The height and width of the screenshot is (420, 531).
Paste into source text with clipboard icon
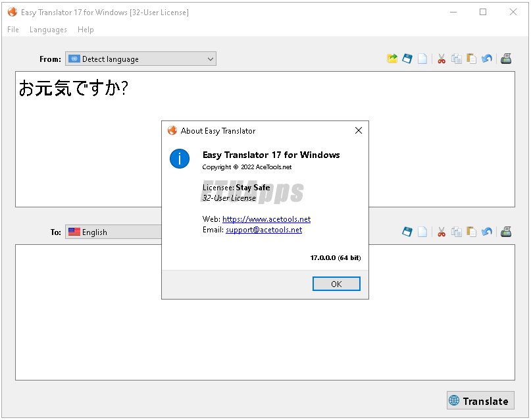pos(471,59)
